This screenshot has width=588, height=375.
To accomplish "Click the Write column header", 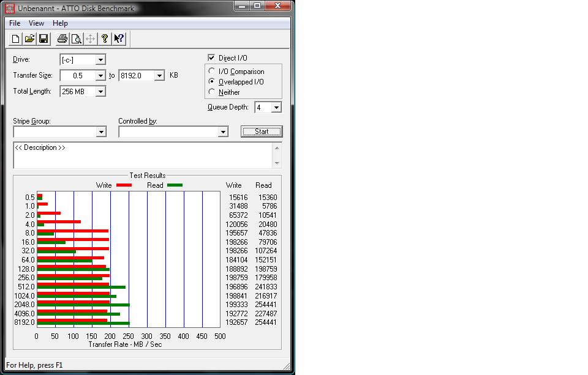I will (233, 185).
